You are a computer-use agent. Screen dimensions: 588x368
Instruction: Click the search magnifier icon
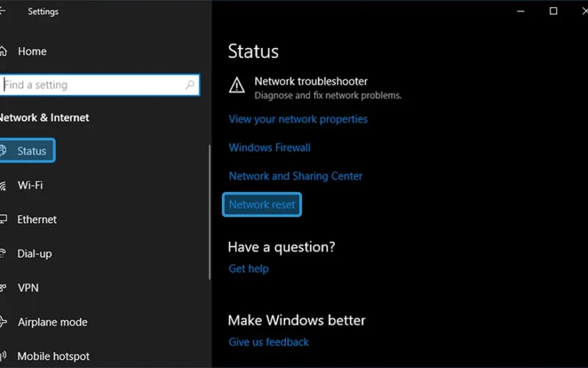click(x=190, y=85)
